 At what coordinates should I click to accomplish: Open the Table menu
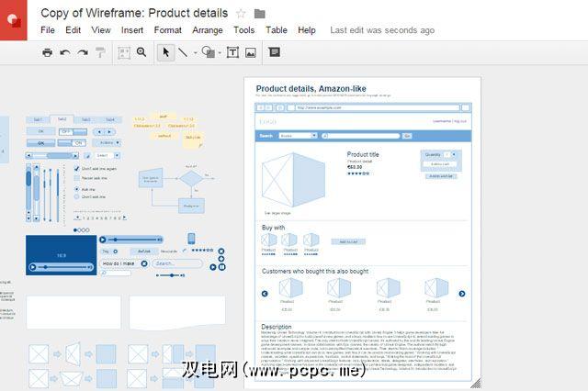277,30
